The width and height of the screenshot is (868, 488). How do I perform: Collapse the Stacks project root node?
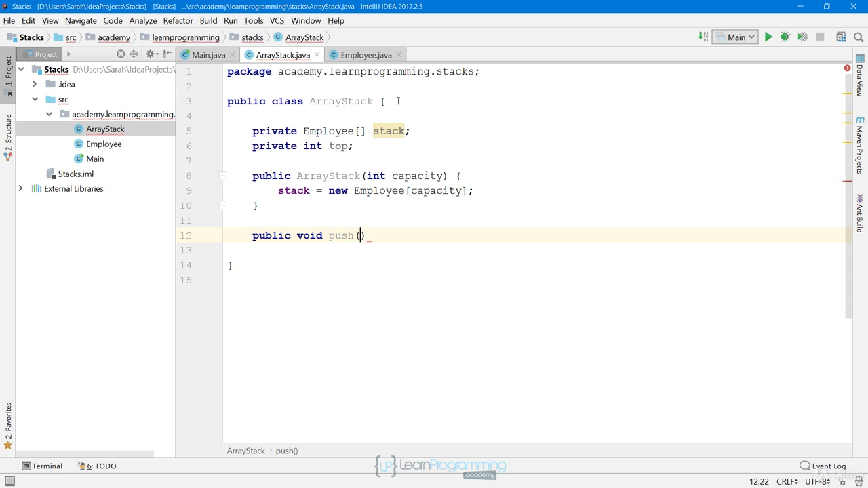21,69
